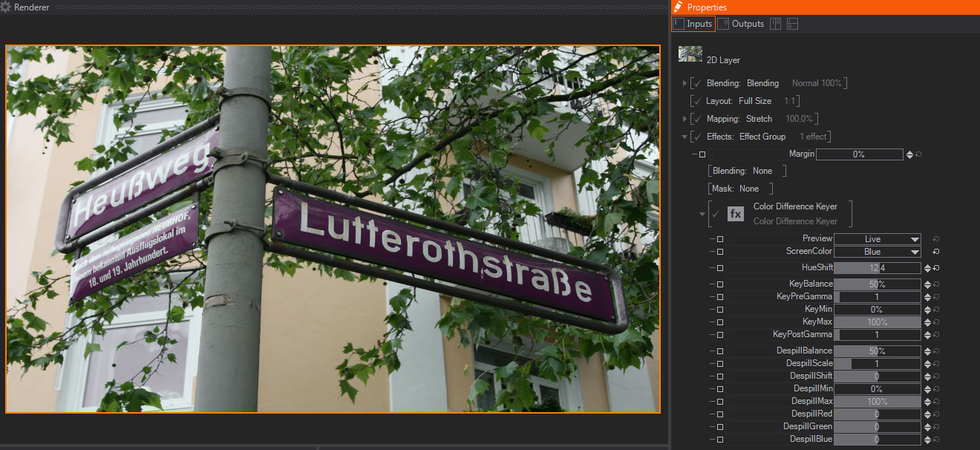Reset the HueShift value with its reset arrow
Screen dimensions: 980x450
tap(937, 268)
